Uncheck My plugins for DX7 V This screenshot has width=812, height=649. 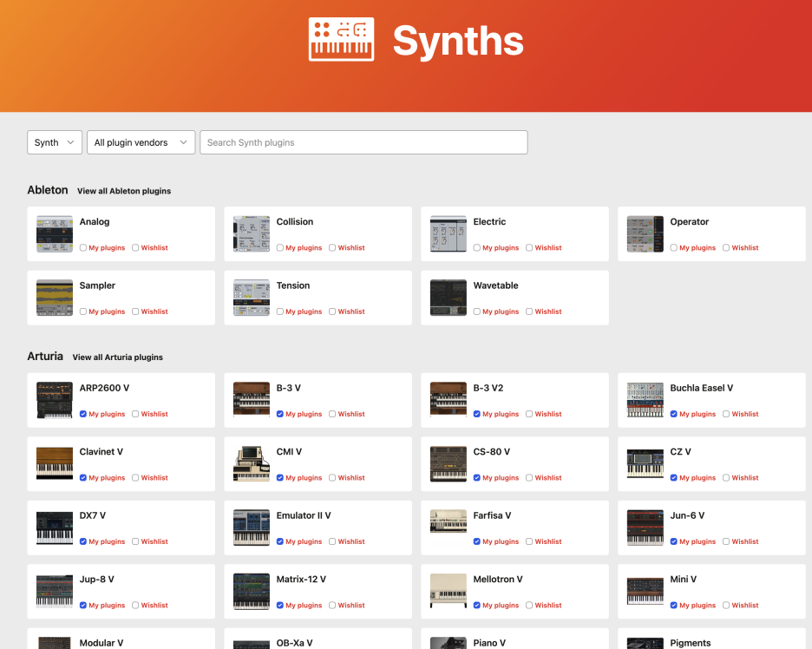[x=83, y=541]
